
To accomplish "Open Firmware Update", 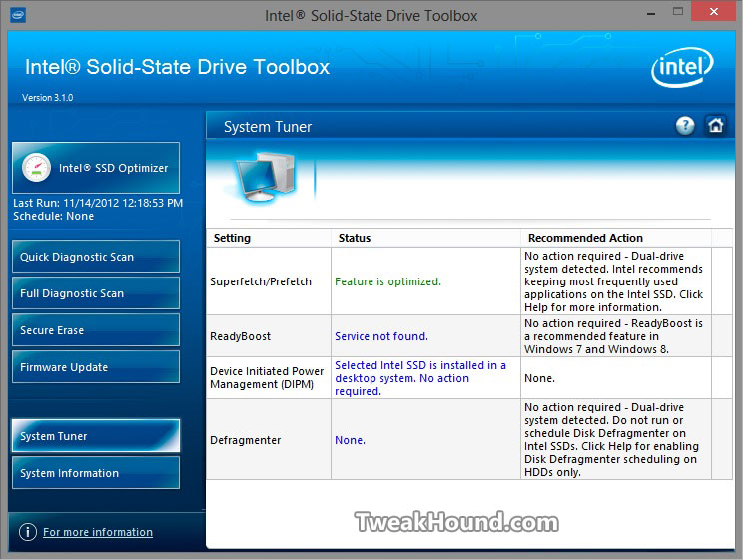I will click(96, 367).
